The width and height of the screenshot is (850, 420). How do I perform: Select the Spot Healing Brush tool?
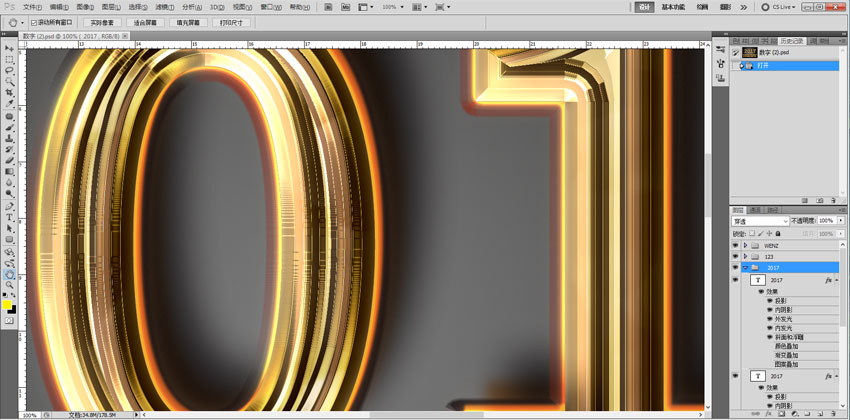[9, 117]
